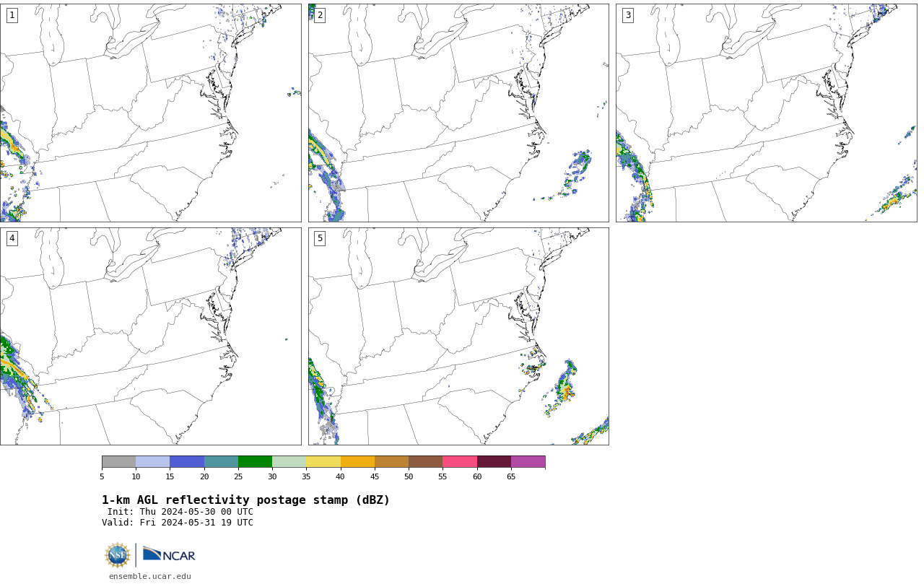Click the panel number 4 label
The image size is (924, 584).
pos(12,238)
